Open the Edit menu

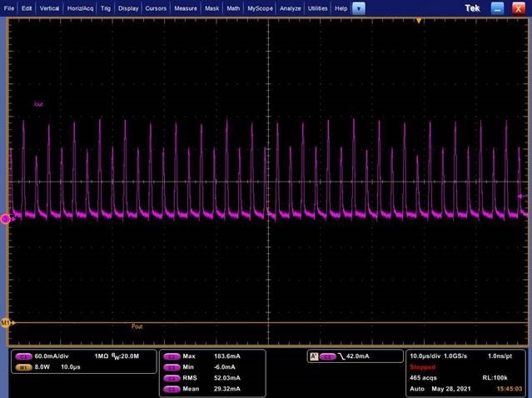pyautogui.click(x=27, y=8)
